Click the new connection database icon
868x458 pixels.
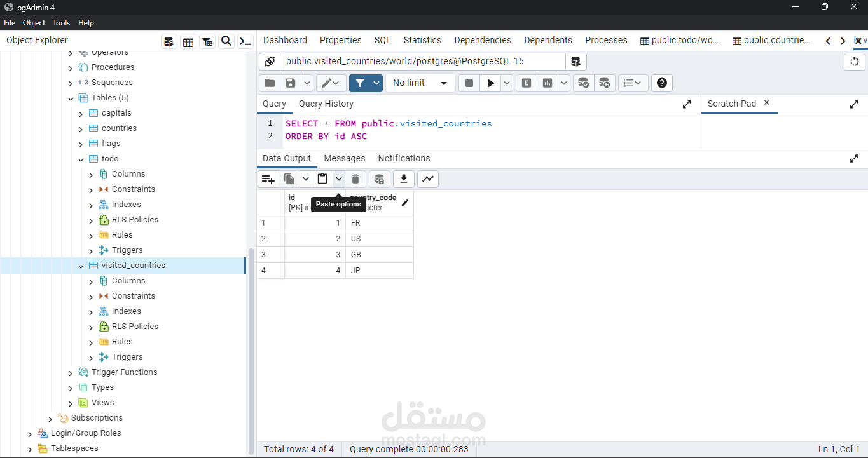[x=575, y=62]
